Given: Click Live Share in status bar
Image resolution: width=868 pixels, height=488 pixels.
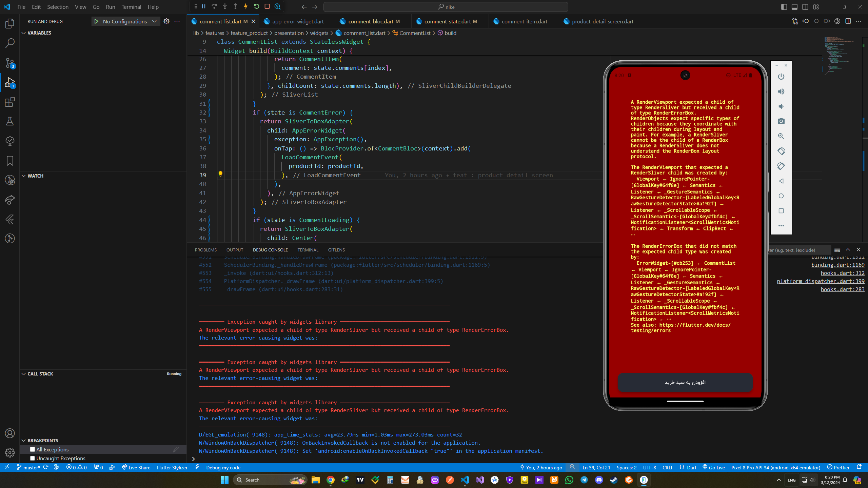Looking at the screenshot, I should (136, 468).
